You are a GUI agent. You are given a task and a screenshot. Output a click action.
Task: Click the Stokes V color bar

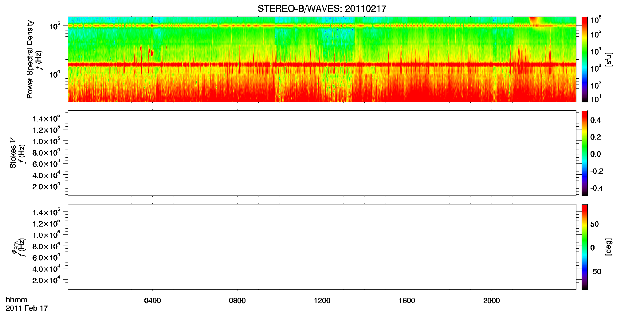click(585, 153)
